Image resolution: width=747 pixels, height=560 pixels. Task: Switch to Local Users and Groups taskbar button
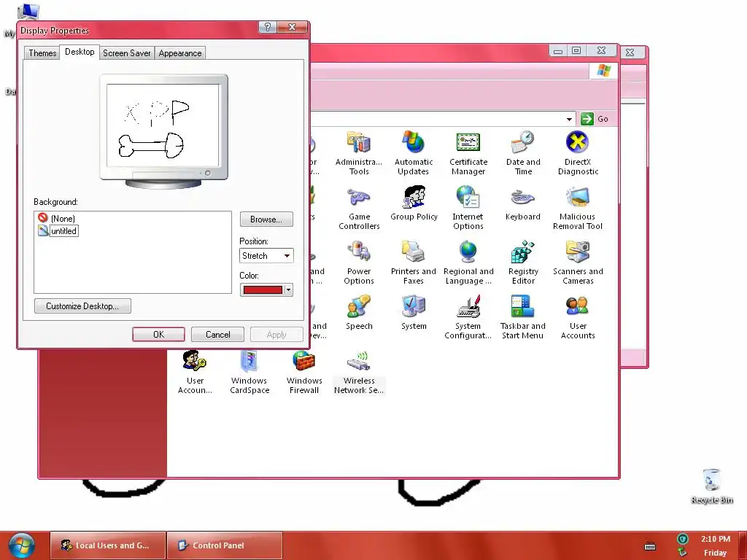[108, 545]
